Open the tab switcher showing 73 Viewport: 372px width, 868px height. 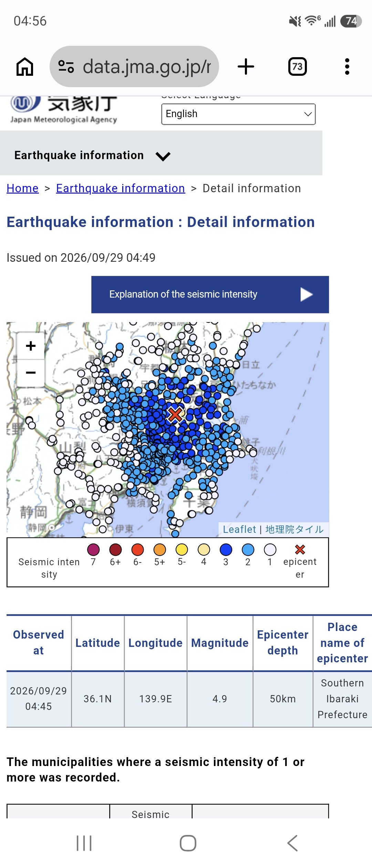(x=298, y=66)
